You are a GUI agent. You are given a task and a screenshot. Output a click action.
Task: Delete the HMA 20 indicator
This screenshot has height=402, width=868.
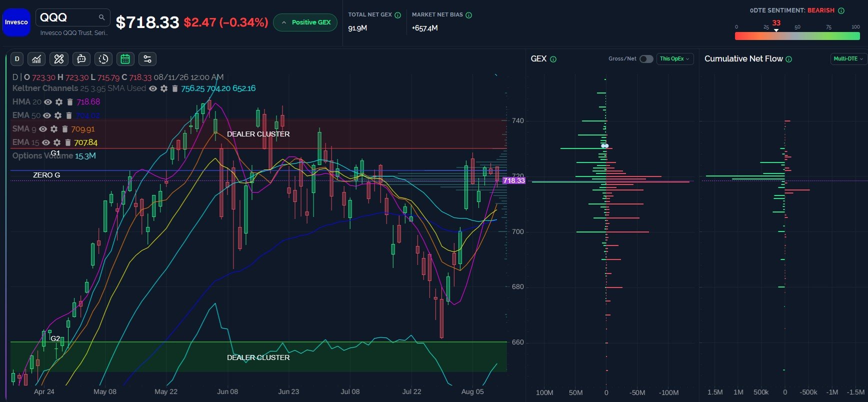(x=70, y=102)
